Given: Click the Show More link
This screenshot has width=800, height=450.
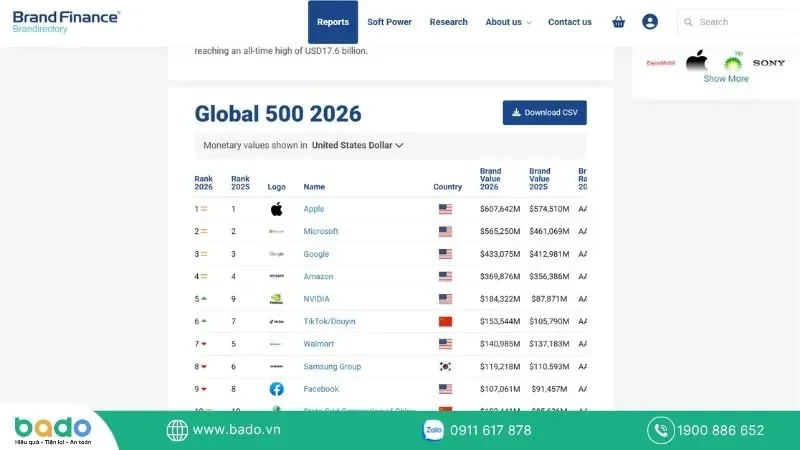Looking at the screenshot, I should (726, 79).
